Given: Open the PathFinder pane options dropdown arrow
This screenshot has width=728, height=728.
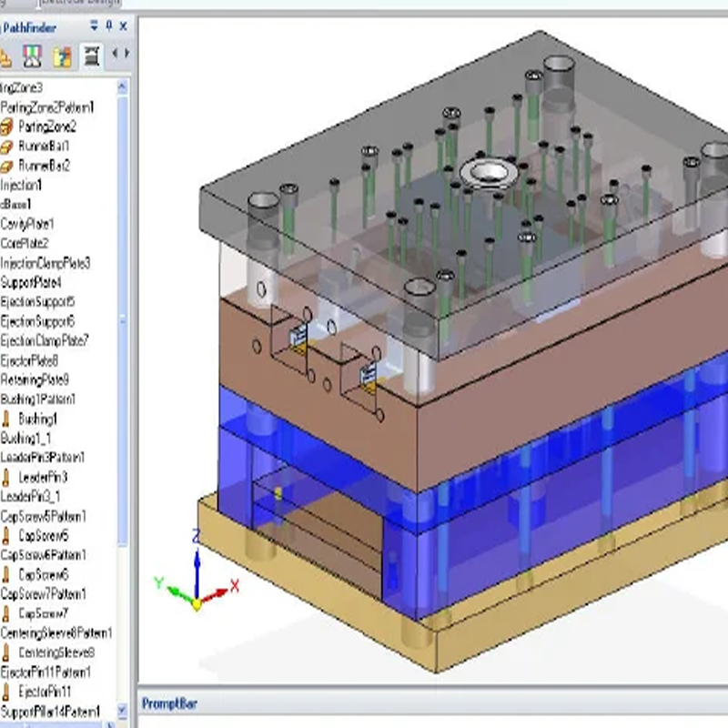Looking at the screenshot, I should pyautogui.click(x=95, y=26).
